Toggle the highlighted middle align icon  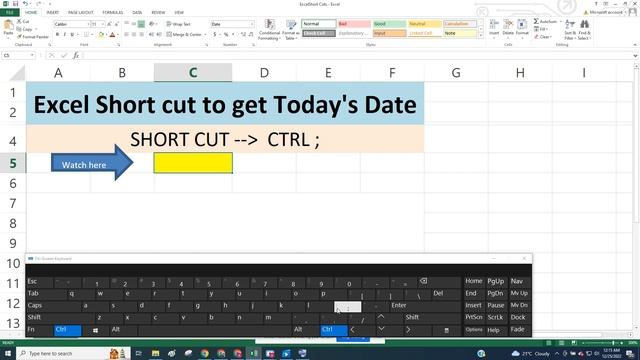click(141, 24)
